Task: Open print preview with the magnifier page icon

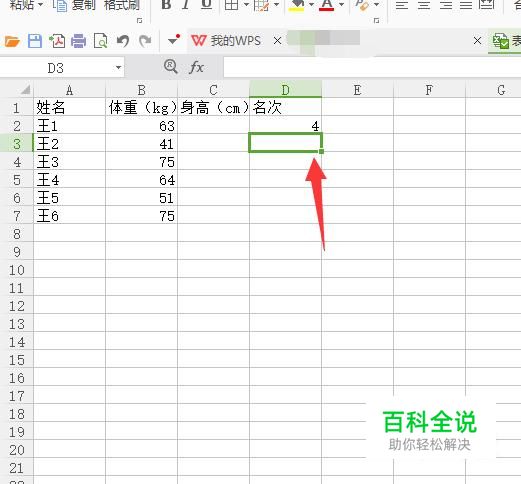Action: pos(101,41)
